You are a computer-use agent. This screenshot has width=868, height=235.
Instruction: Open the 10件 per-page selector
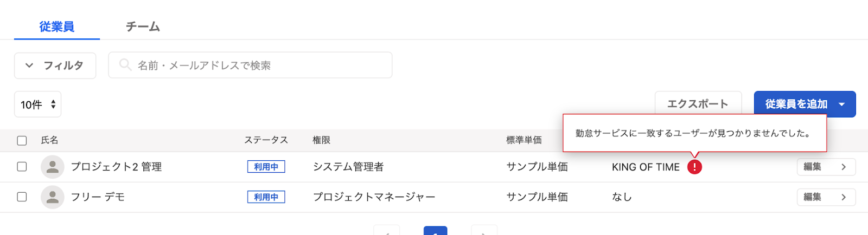[37, 104]
